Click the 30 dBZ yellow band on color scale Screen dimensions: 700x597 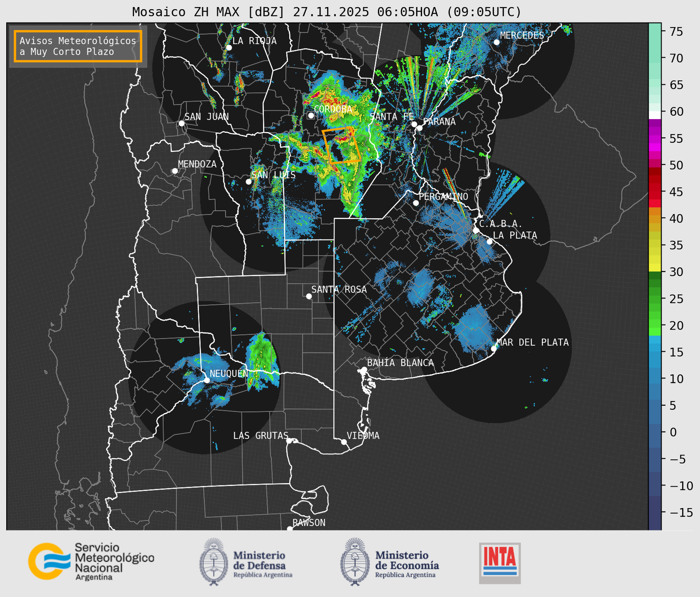pos(654,269)
